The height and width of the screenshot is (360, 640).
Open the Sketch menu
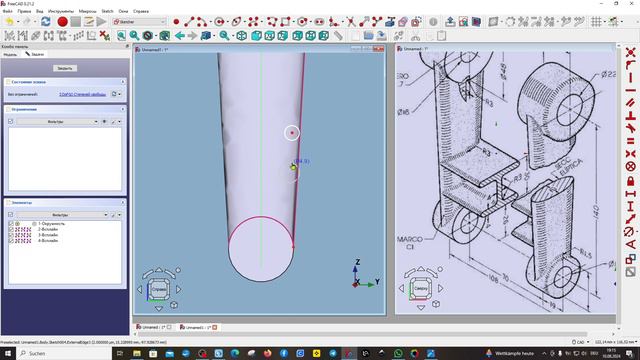pyautogui.click(x=107, y=11)
